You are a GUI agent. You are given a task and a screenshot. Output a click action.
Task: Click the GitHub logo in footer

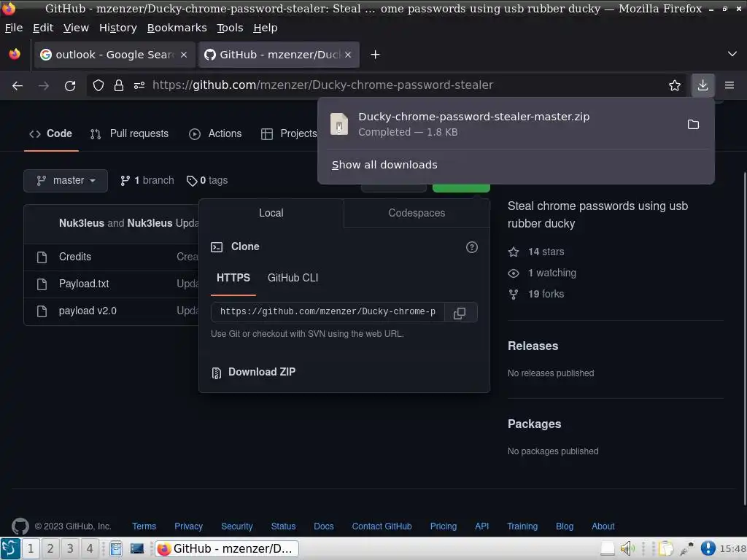[20, 526]
